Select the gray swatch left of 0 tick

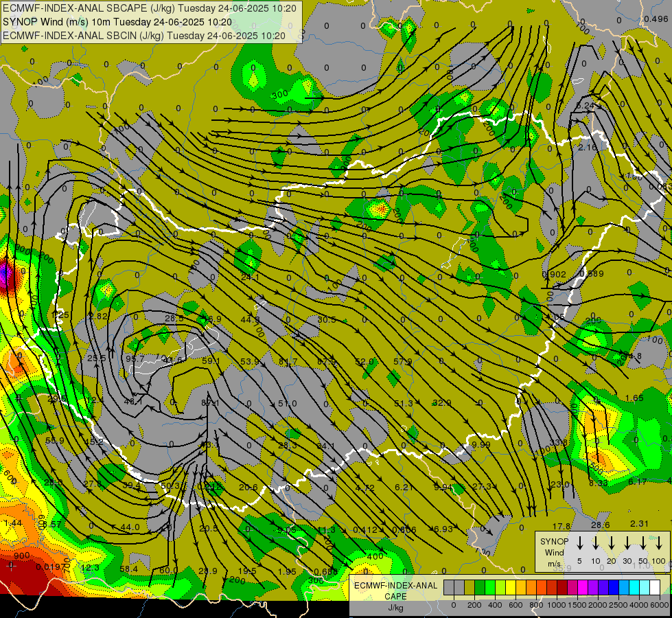[449, 587]
